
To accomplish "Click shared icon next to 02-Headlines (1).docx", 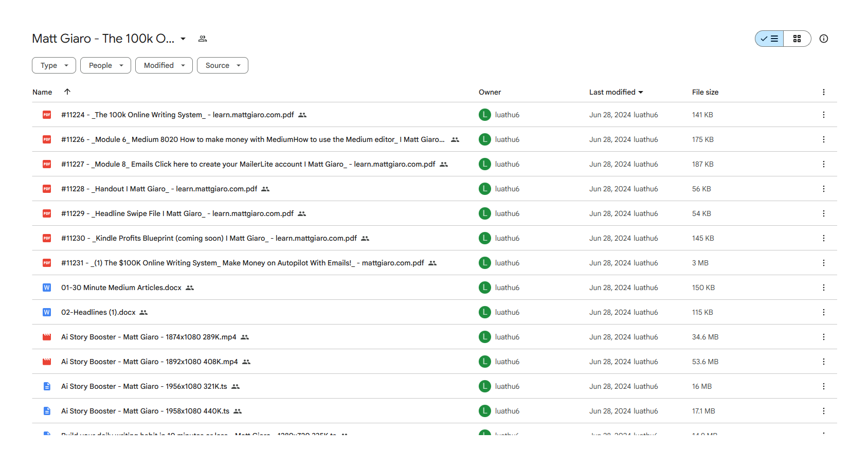I will pyautogui.click(x=143, y=312).
